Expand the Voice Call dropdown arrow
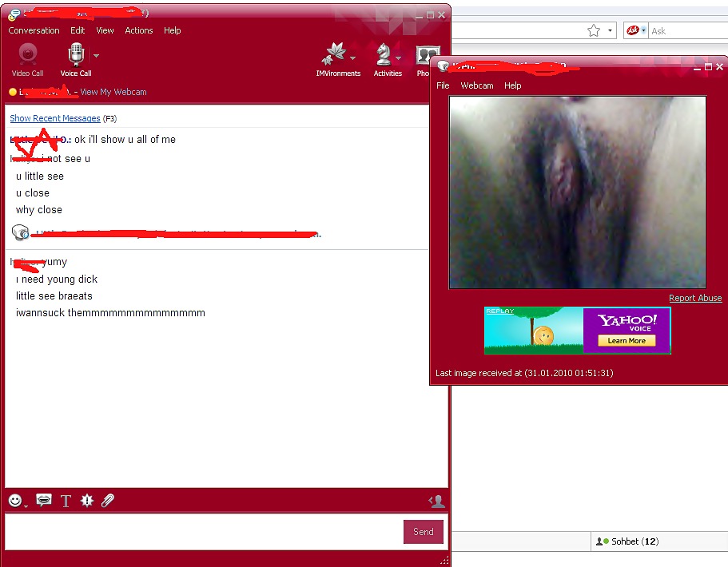Screen dimensions: 728x567 (x=96, y=56)
